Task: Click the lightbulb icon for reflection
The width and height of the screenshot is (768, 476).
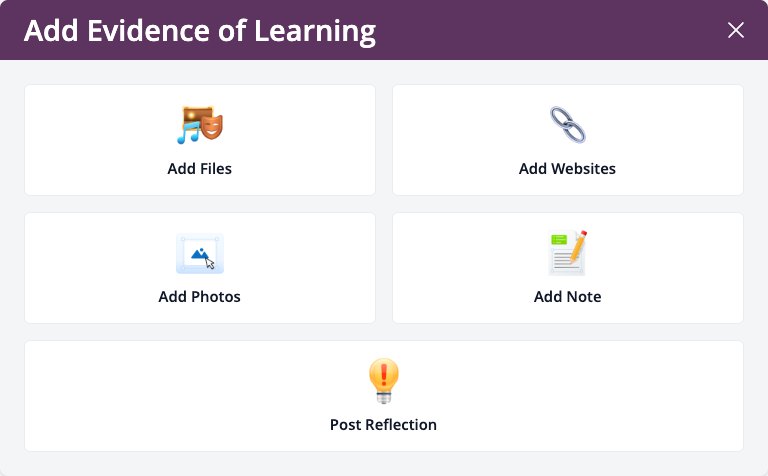Action: pos(384,381)
